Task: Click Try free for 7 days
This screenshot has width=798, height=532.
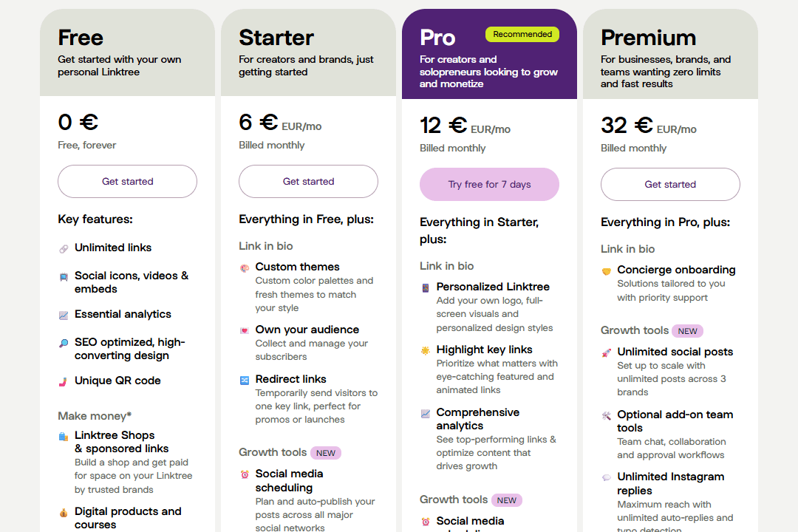Action: coord(489,184)
